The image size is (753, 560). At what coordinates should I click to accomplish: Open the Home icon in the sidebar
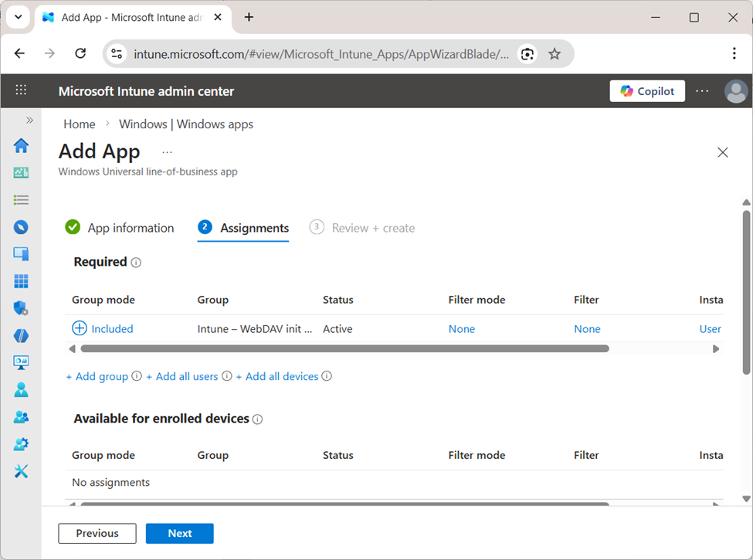point(21,145)
